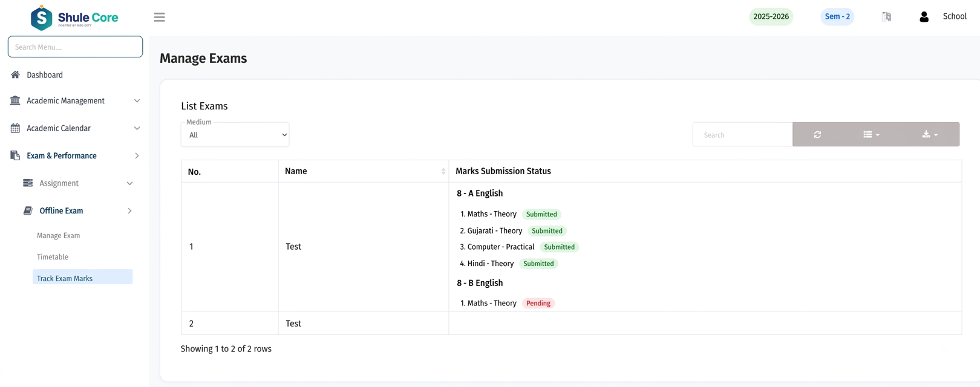Click 'Showing 1 to 2 of 2 rows' text
Viewport: 980px width, 387px height.
pyautogui.click(x=226, y=349)
